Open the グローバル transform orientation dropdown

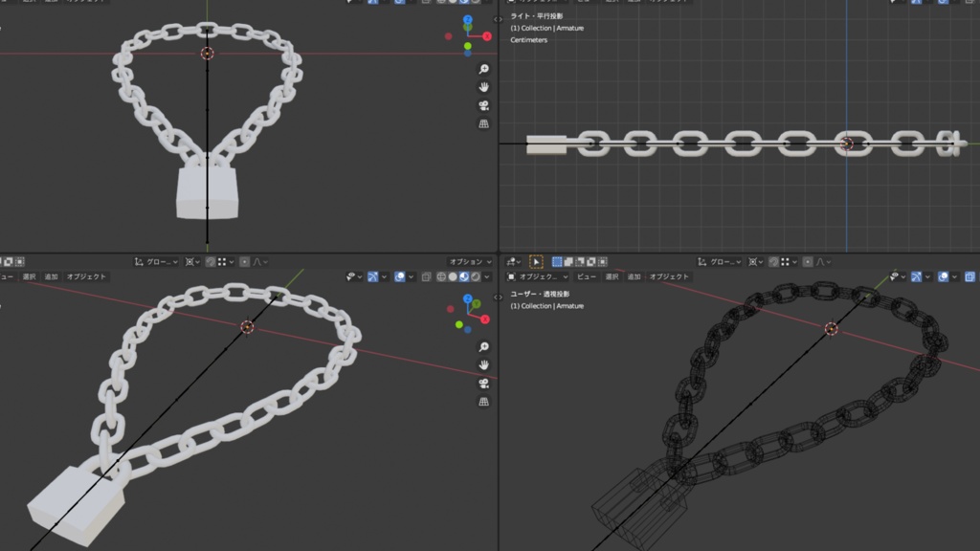click(x=158, y=260)
